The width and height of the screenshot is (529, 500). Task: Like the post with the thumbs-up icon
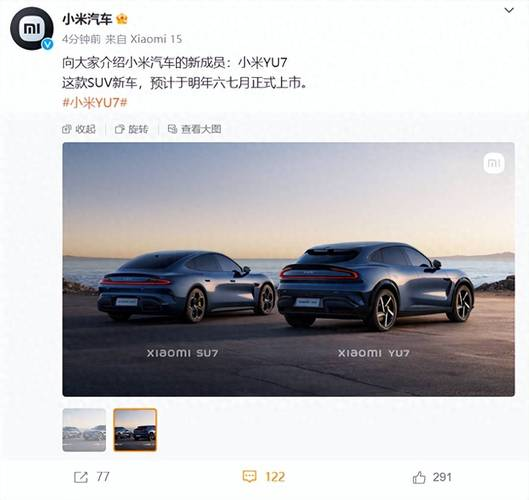pos(419,477)
